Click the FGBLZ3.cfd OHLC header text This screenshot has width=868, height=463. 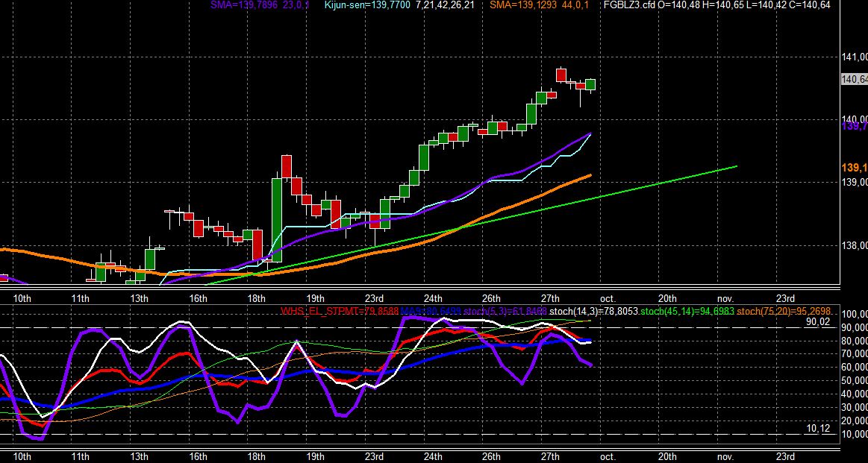tap(717, 5)
